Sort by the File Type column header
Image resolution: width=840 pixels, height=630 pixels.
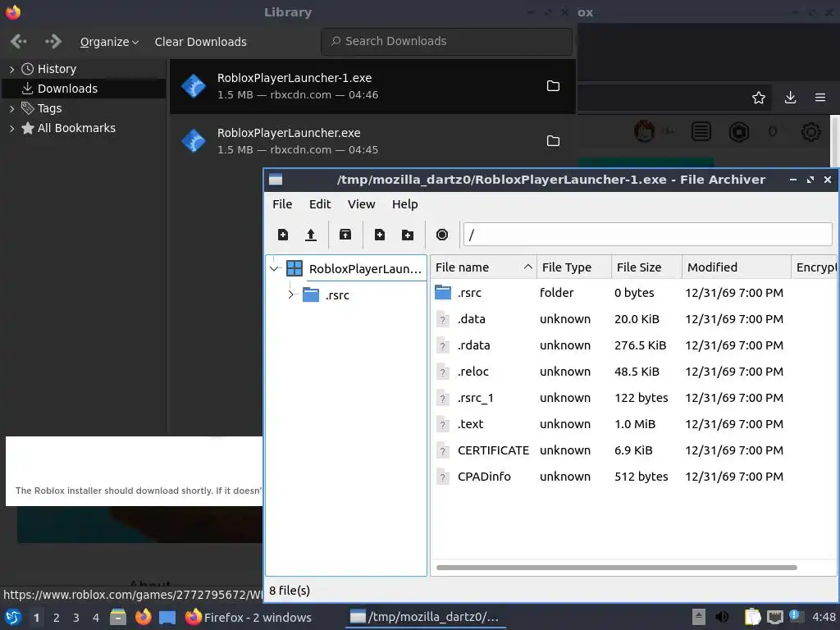(573, 267)
